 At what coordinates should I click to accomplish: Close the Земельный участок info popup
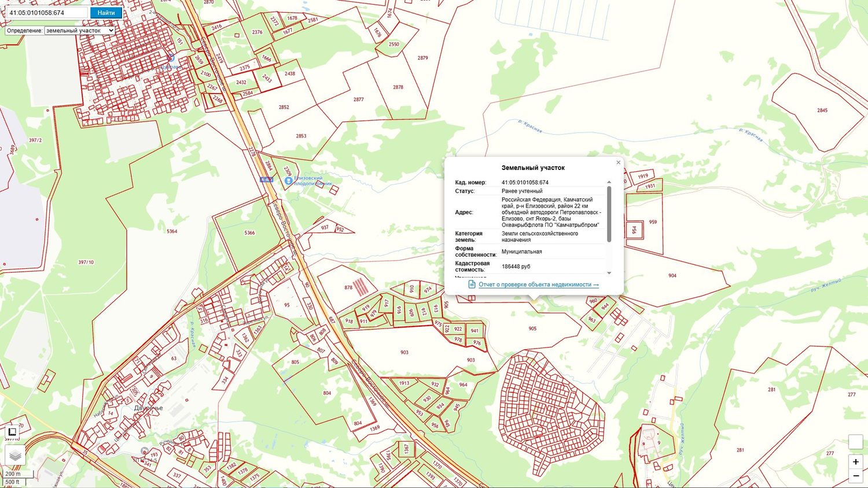pos(618,162)
